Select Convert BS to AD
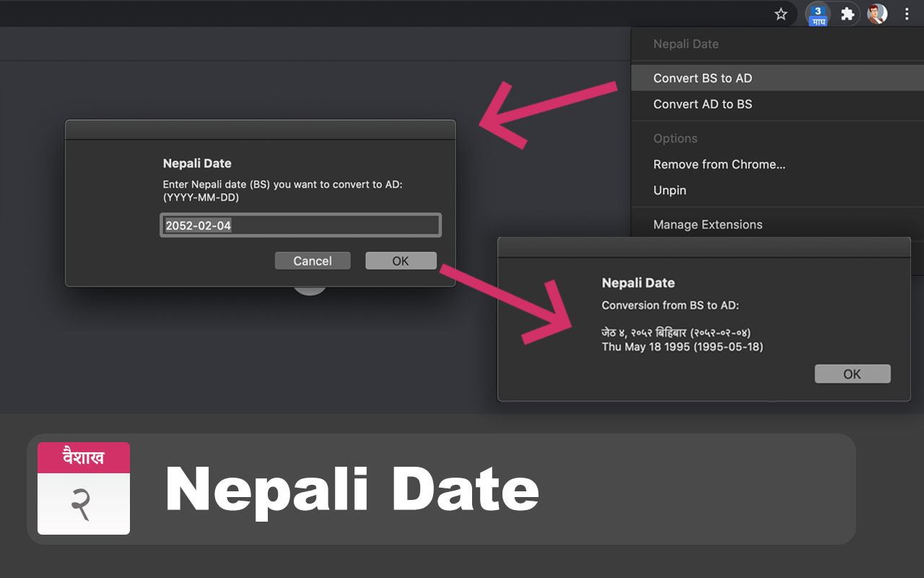This screenshot has height=578, width=924. pos(777,78)
